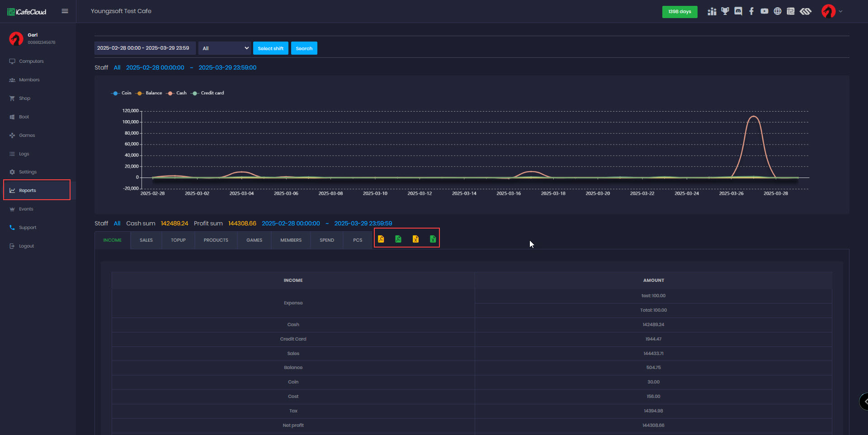868x435 pixels.
Task: Switch to the TOPUP tab
Action: click(x=178, y=240)
